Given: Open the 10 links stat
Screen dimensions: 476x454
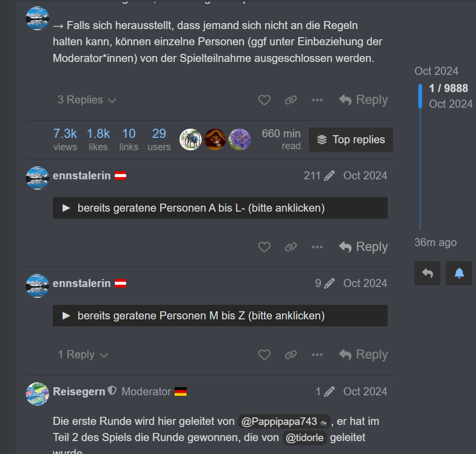Looking at the screenshot, I should [x=129, y=139].
